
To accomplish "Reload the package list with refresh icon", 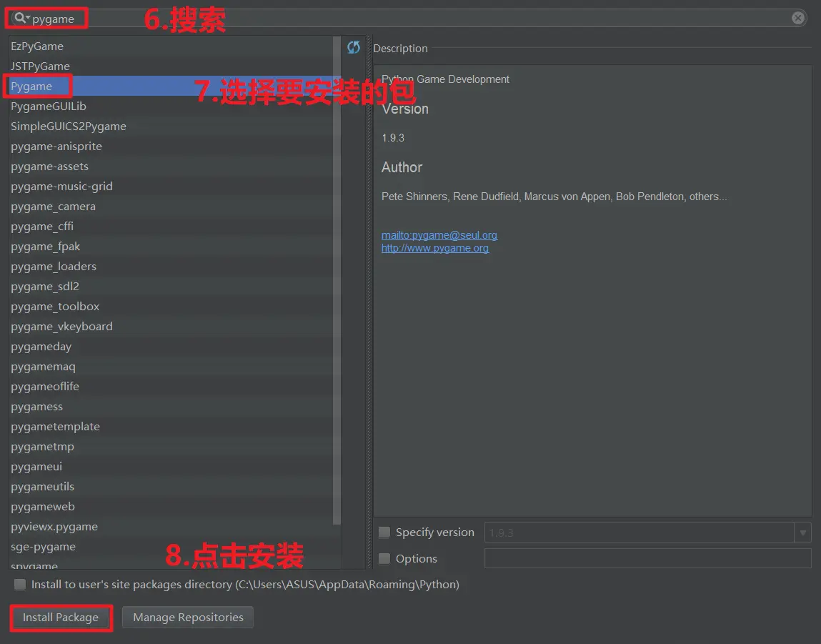I will [x=354, y=47].
